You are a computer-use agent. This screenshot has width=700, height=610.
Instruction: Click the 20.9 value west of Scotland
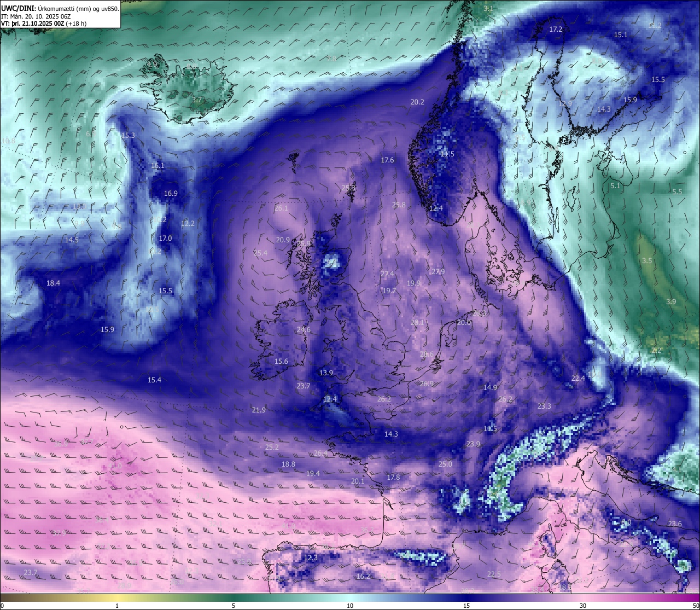283,240
